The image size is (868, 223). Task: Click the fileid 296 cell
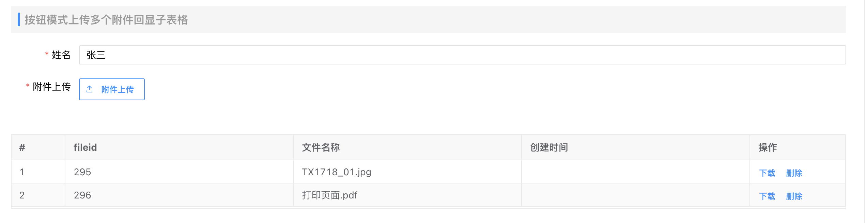82,195
